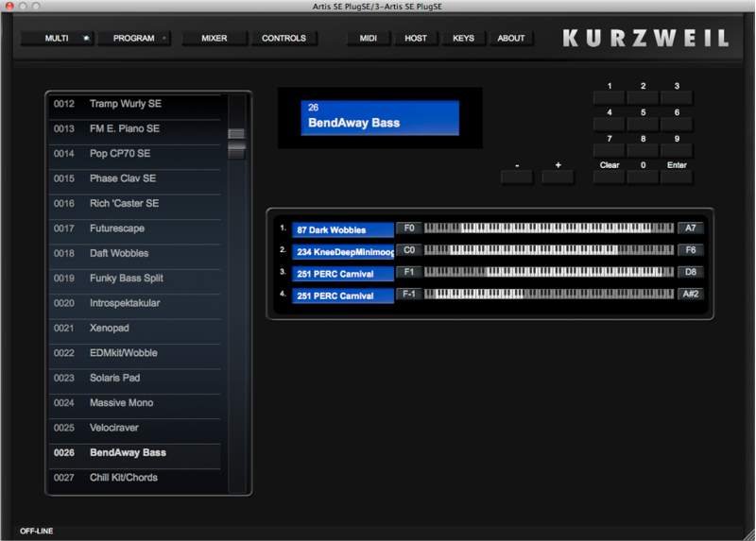Click zone 1 low key F0 field

(x=409, y=228)
